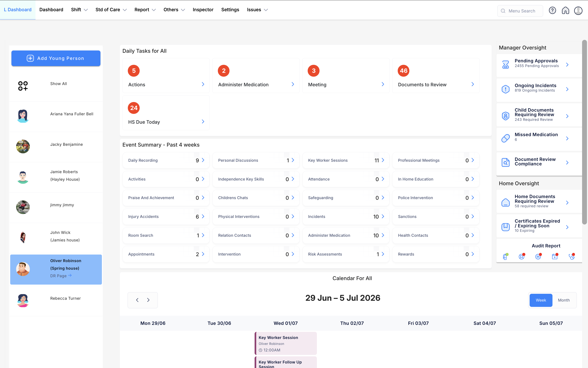Click the Add Young Person button

[x=56, y=58]
